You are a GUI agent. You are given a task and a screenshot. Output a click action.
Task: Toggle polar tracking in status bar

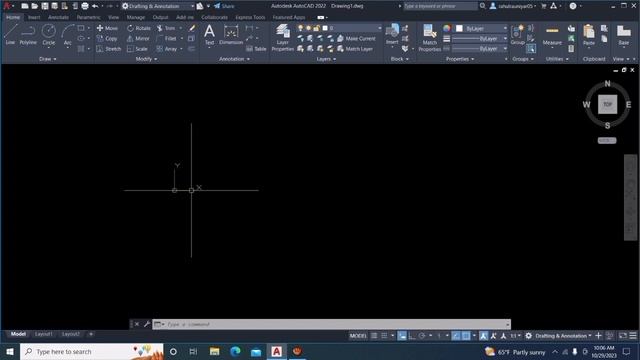click(x=422, y=336)
